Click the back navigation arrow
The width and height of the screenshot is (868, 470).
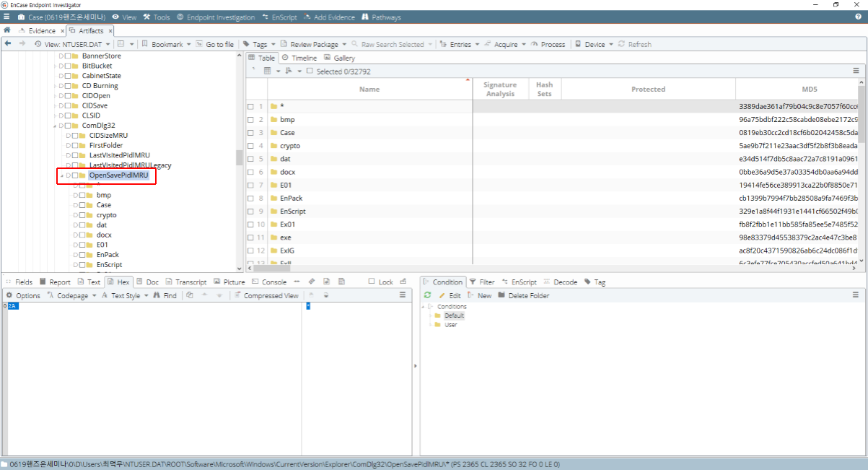(8, 44)
